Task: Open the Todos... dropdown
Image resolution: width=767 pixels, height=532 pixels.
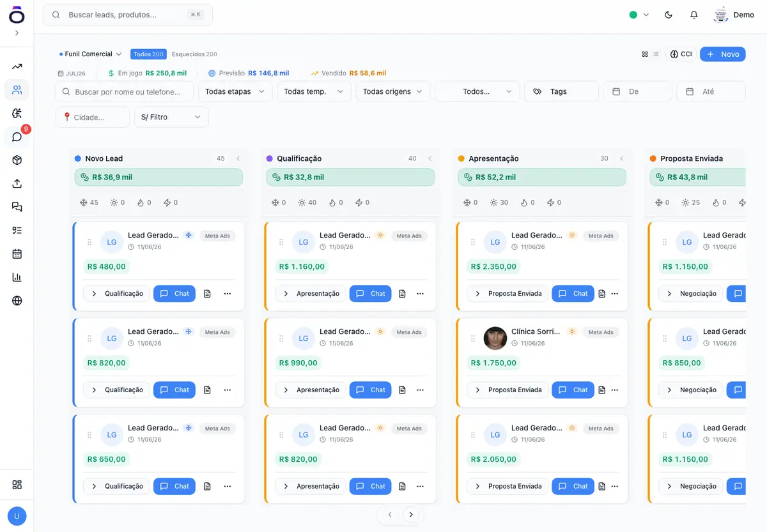Action: 477,91
